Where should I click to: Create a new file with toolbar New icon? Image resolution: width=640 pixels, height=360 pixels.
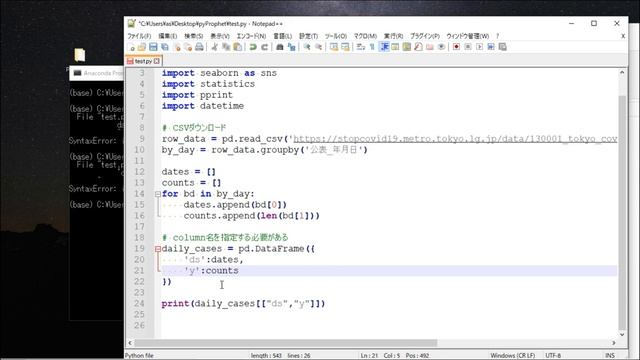coord(131,47)
